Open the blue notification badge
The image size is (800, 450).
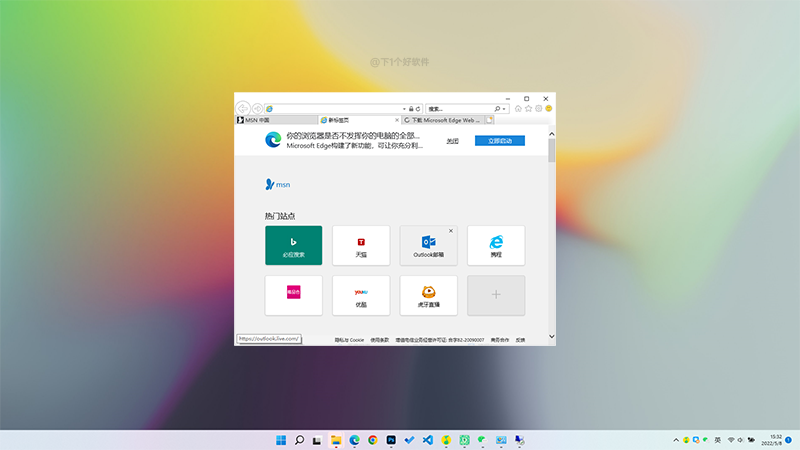(789, 440)
